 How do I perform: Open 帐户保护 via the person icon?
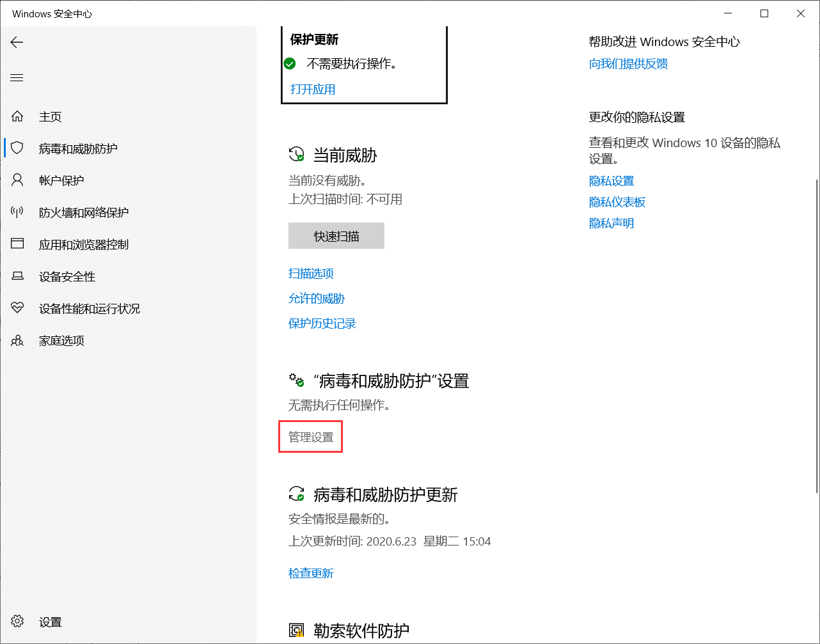coord(17,180)
